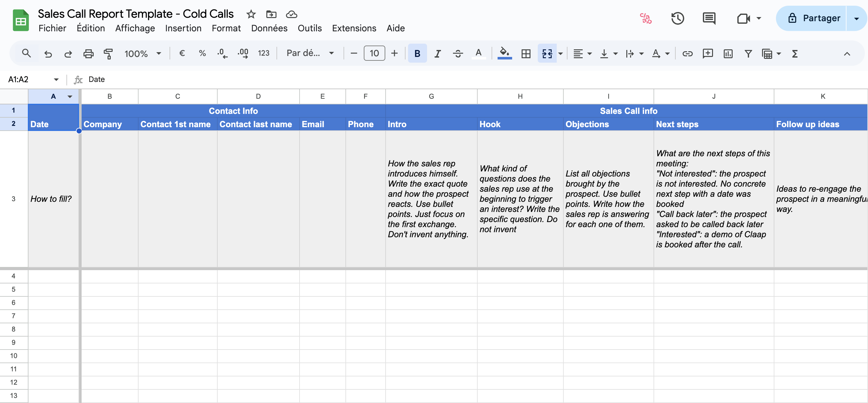This screenshot has width=868, height=403.
Task: Open the Insertion menu
Action: pos(183,28)
